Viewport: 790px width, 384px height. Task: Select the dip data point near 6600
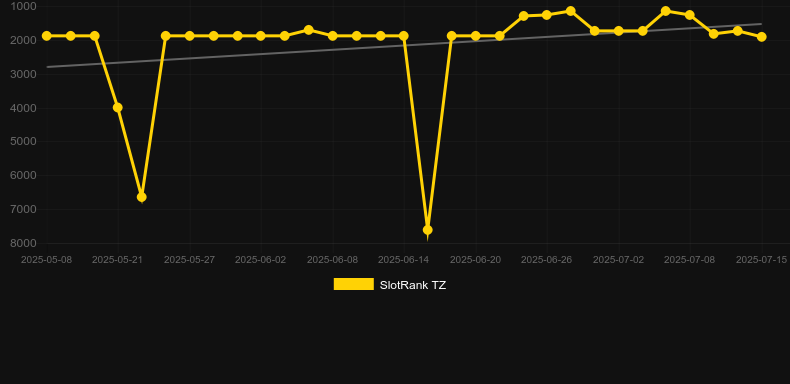(142, 197)
